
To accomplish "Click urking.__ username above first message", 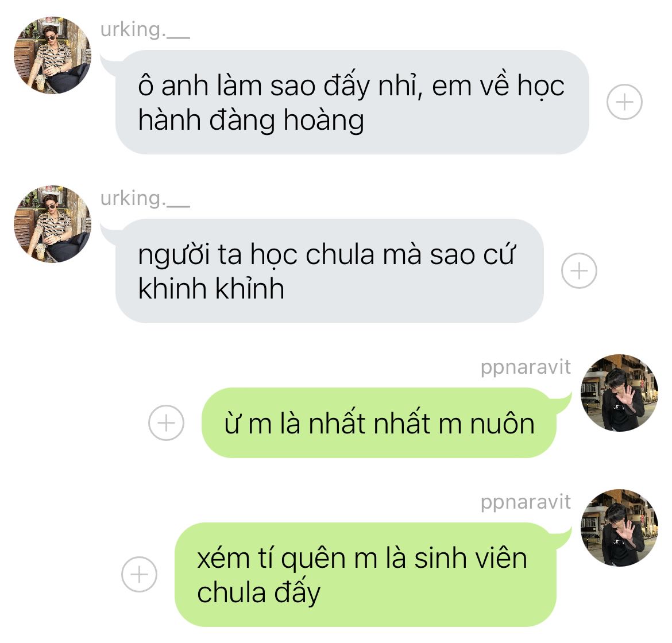I will (x=145, y=30).
